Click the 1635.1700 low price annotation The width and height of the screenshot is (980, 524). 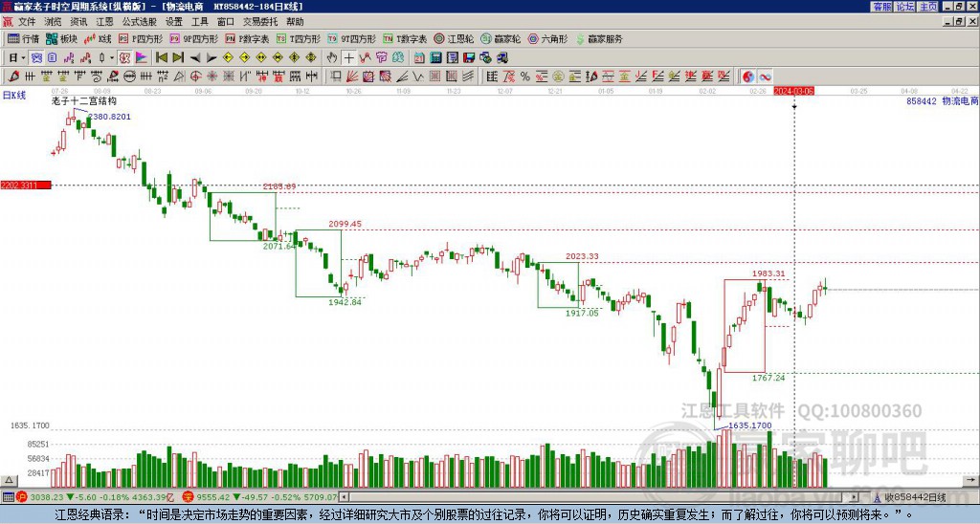pos(750,426)
